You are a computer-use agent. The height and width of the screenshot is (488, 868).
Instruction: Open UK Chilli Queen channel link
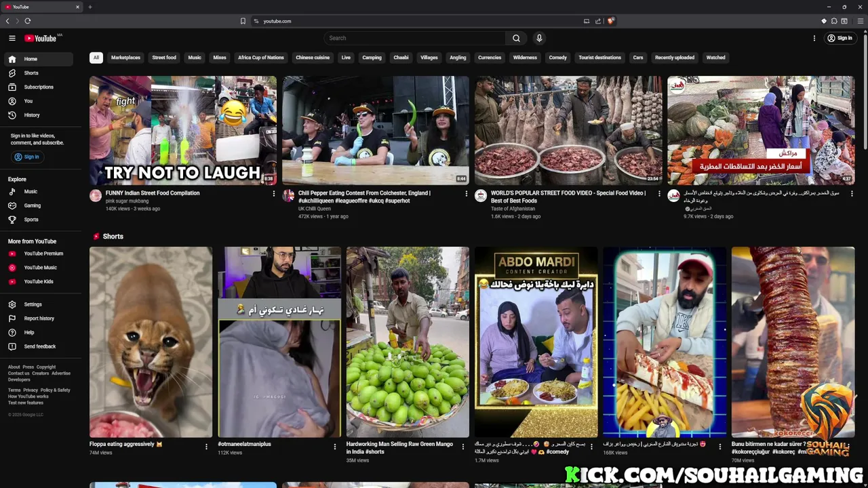pos(315,209)
